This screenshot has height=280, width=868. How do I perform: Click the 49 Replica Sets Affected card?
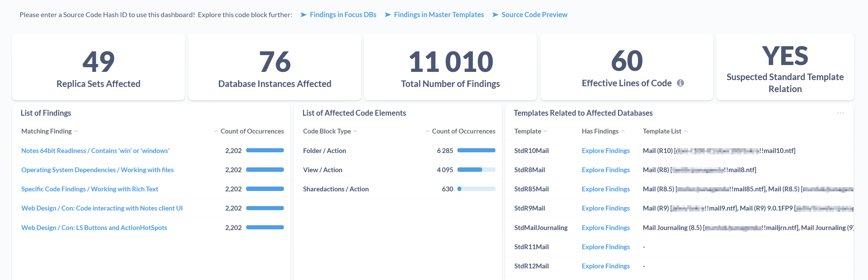(98, 67)
